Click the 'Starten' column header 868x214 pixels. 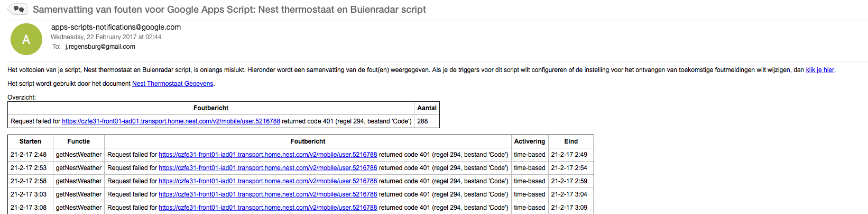(30, 141)
